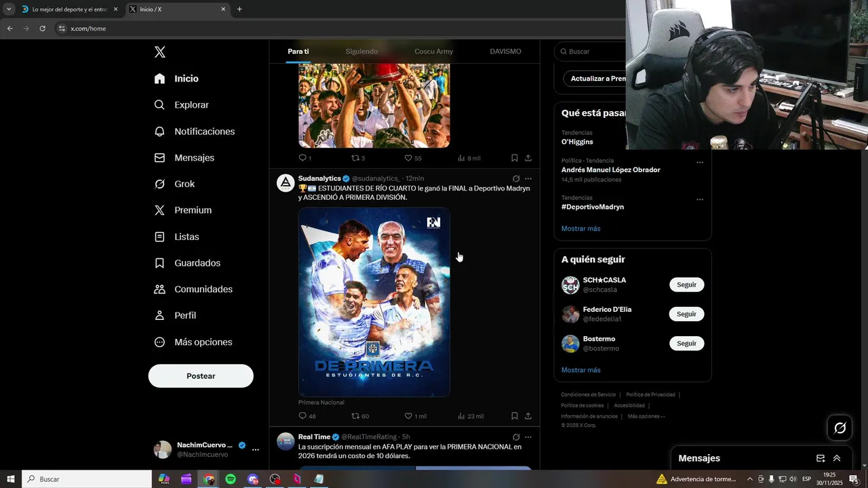This screenshot has width=868, height=488.
Task: Follow SCH★CASLA
Action: 686,285
